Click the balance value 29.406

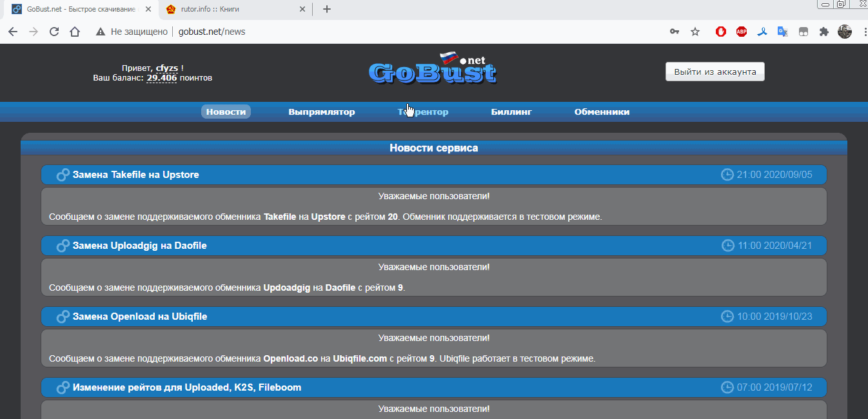click(x=162, y=78)
